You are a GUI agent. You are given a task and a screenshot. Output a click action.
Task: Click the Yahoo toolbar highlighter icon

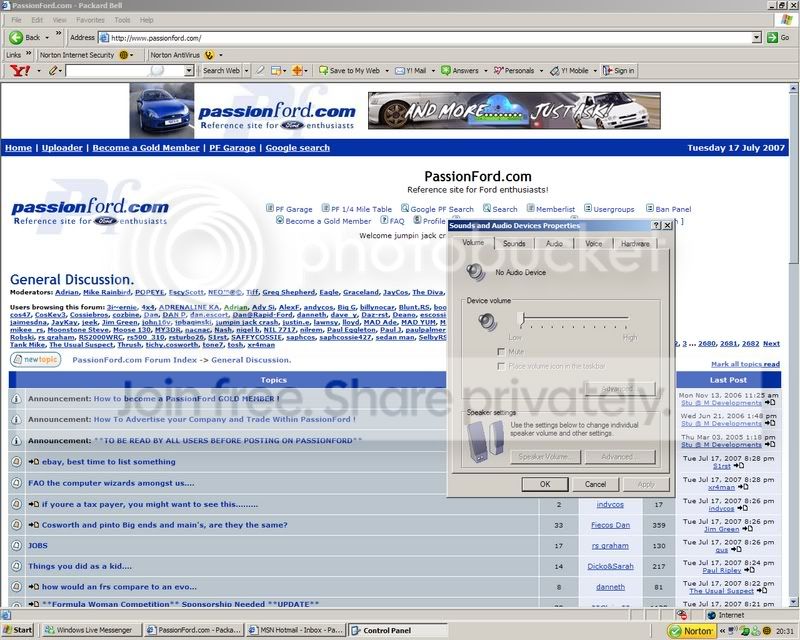coord(260,70)
